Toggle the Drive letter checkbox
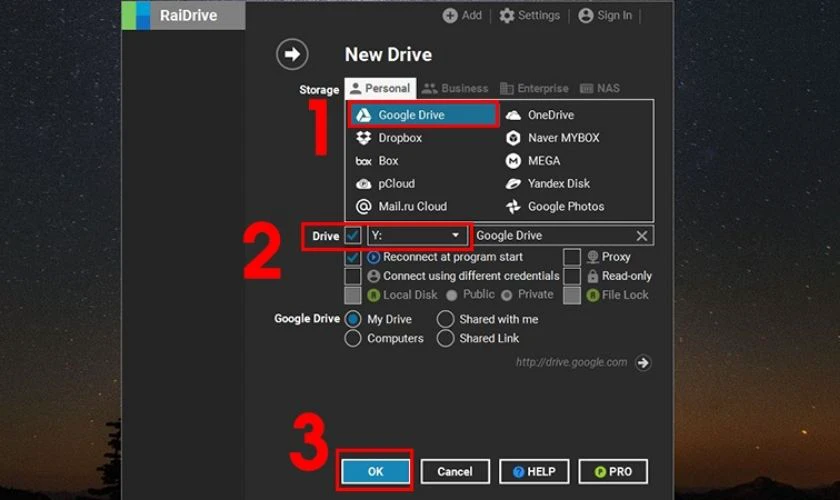 pos(352,236)
